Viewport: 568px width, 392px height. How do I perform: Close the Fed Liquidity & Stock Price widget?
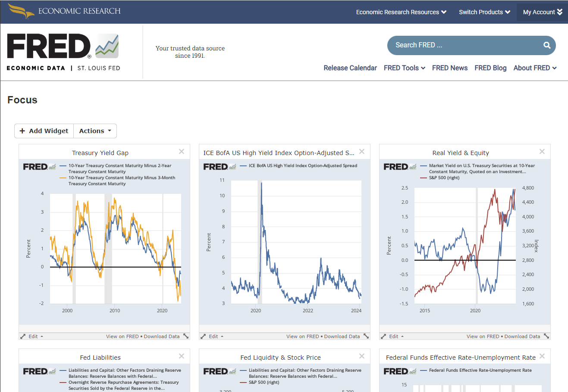point(362,356)
